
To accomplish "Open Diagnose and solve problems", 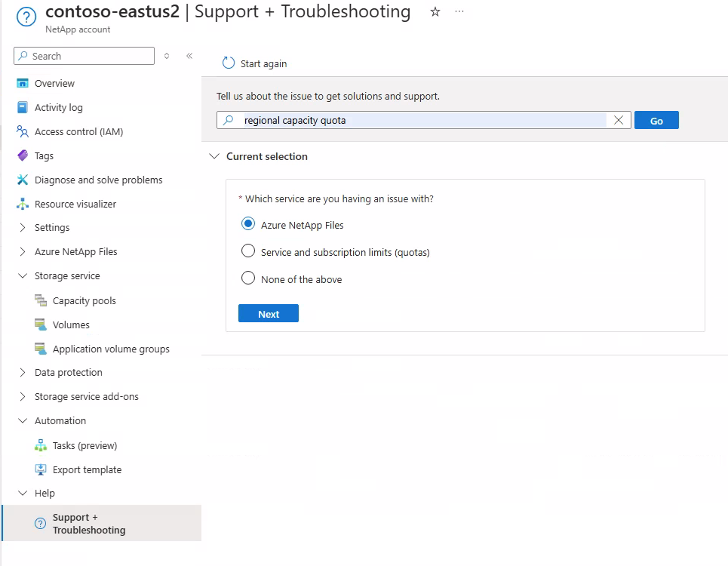I will 98,180.
